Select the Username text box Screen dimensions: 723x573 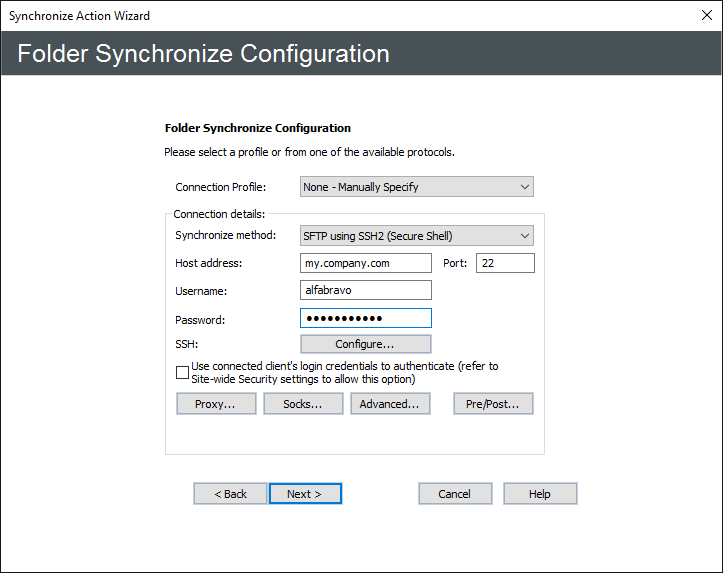click(x=366, y=290)
